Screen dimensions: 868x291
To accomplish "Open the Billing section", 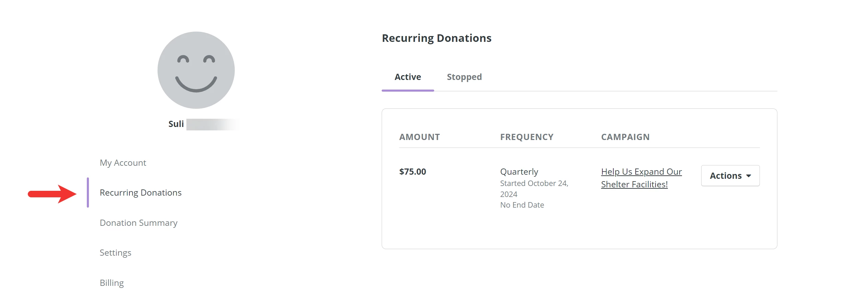I will [112, 282].
